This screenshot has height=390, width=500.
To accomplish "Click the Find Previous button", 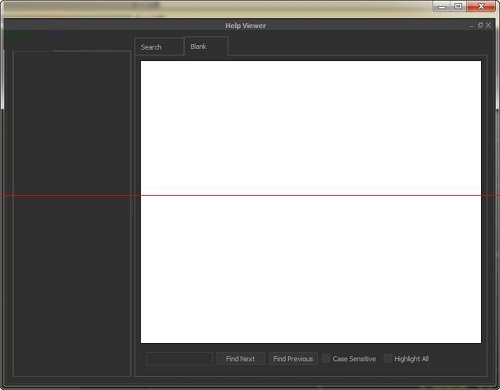I will click(x=293, y=359).
